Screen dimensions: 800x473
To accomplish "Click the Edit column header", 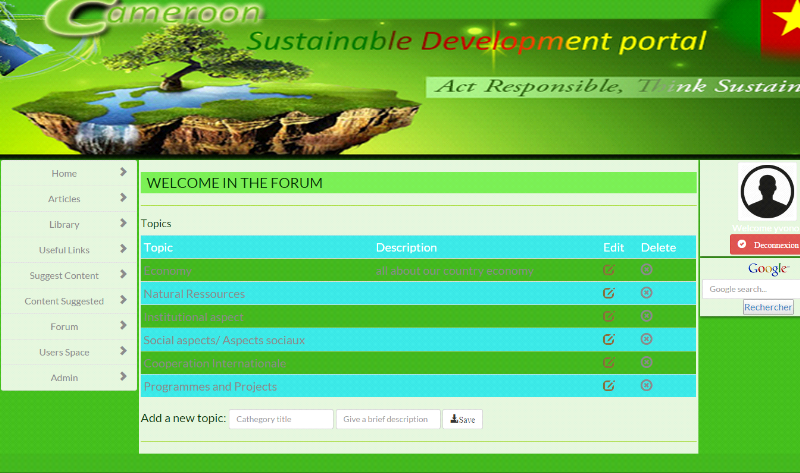I will [x=613, y=247].
